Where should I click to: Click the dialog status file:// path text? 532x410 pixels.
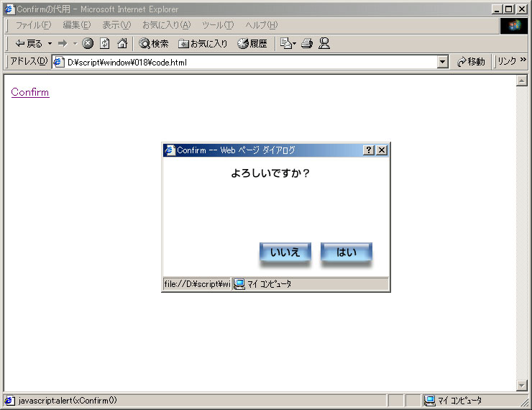197,283
